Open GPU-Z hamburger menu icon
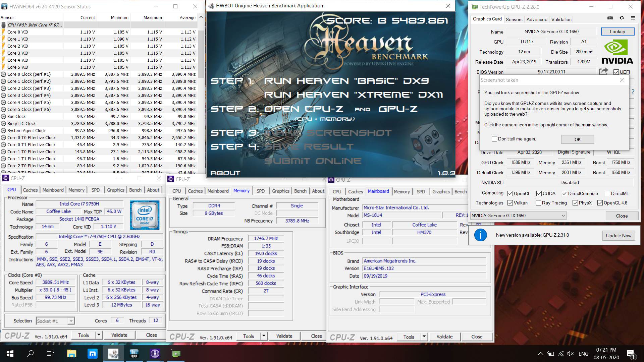Viewport: 644px width, 362px height. click(x=633, y=18)
